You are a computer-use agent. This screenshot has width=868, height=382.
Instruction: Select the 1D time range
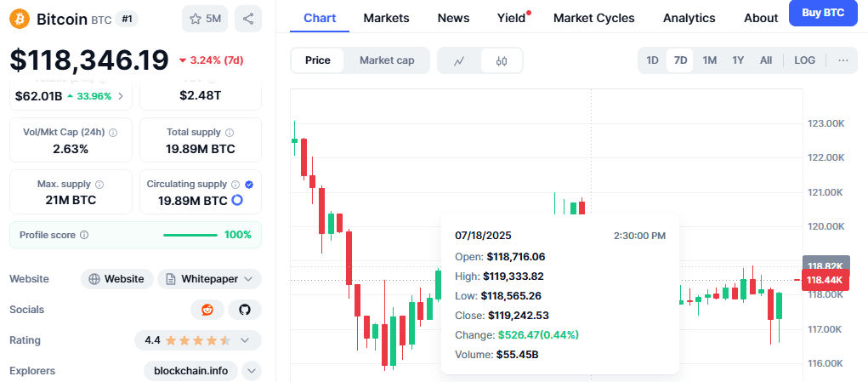(x=653, y=60)
